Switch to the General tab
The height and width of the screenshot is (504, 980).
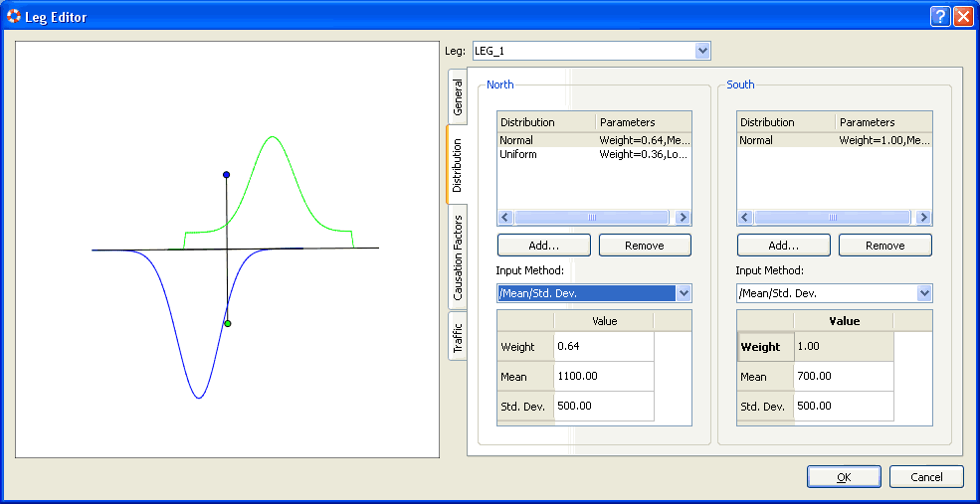[x=458, y=96]
